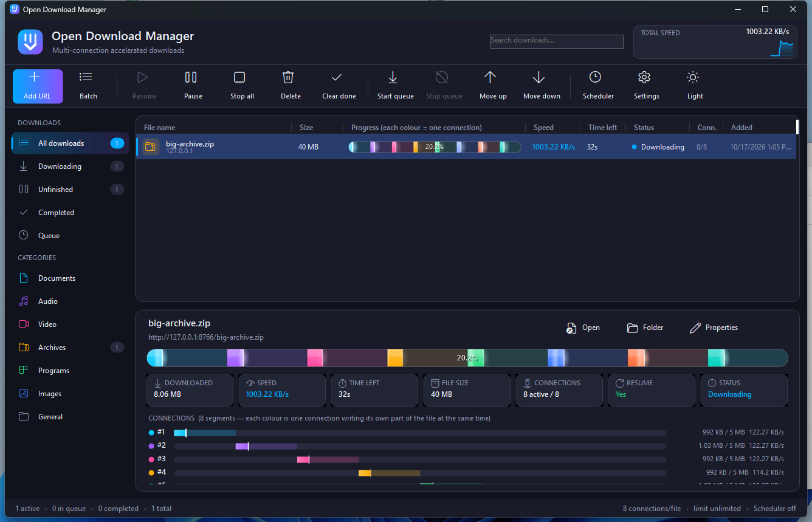Click the connection #1 segment bar
The image size is (812, 522).
click(420, 433)
